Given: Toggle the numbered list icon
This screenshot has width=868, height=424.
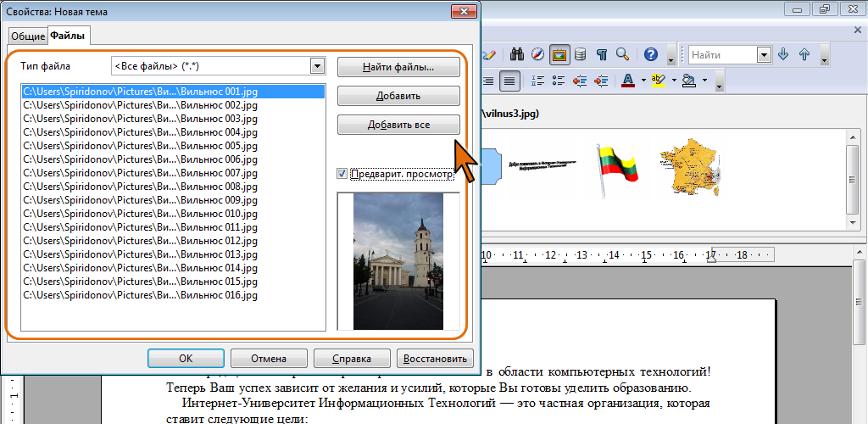Looking at the screenshot, I should [x=536, y=81].
